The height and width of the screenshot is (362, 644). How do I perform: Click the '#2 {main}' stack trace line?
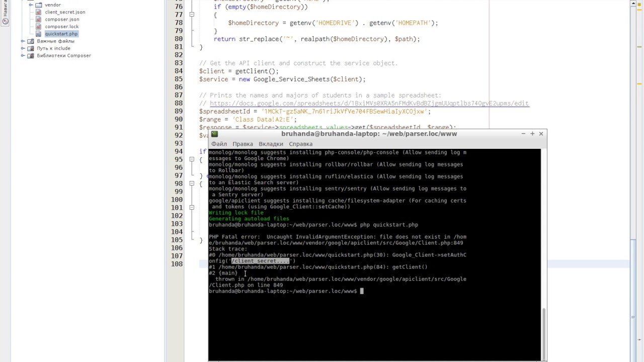pos(223,273)
